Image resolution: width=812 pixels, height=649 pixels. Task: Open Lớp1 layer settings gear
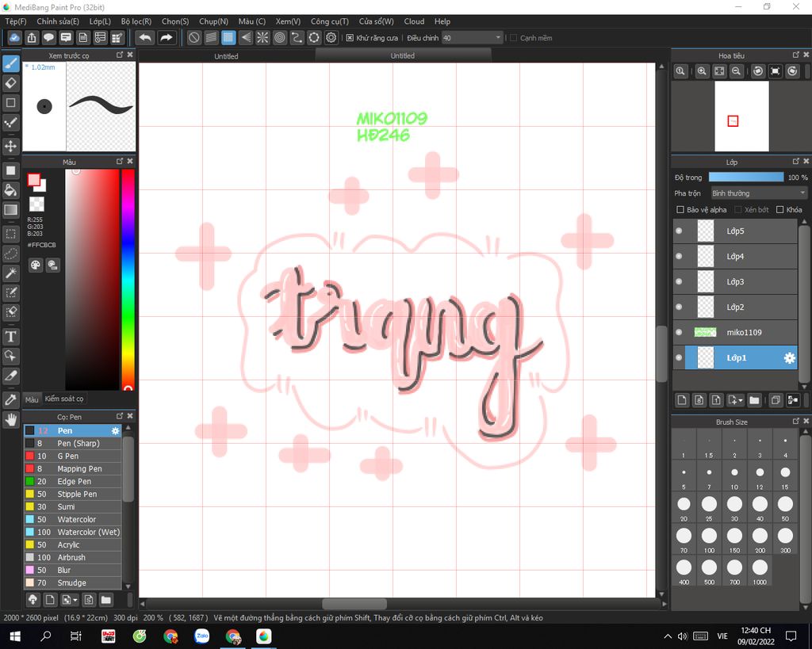coord(789,357)
